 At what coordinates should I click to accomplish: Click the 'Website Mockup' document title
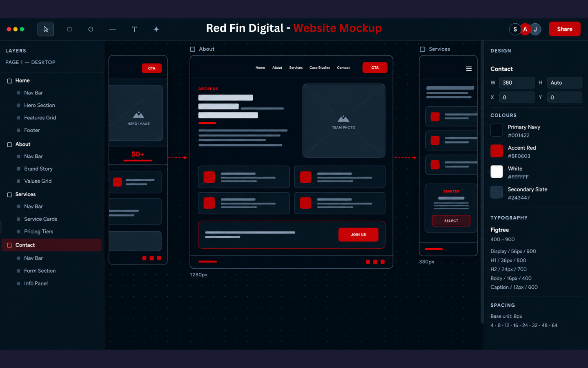point(337,28)
